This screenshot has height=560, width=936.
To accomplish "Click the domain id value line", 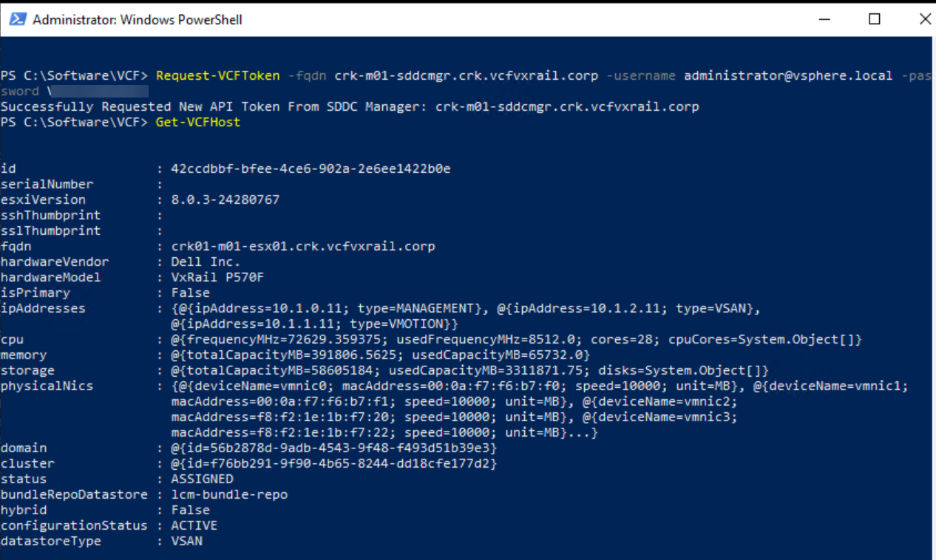I will [333, 448].
